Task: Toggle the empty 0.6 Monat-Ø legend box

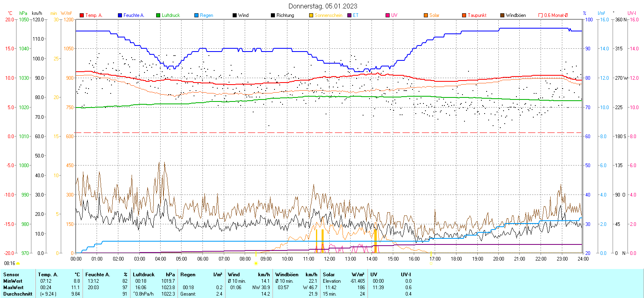Action: [541, 15]
